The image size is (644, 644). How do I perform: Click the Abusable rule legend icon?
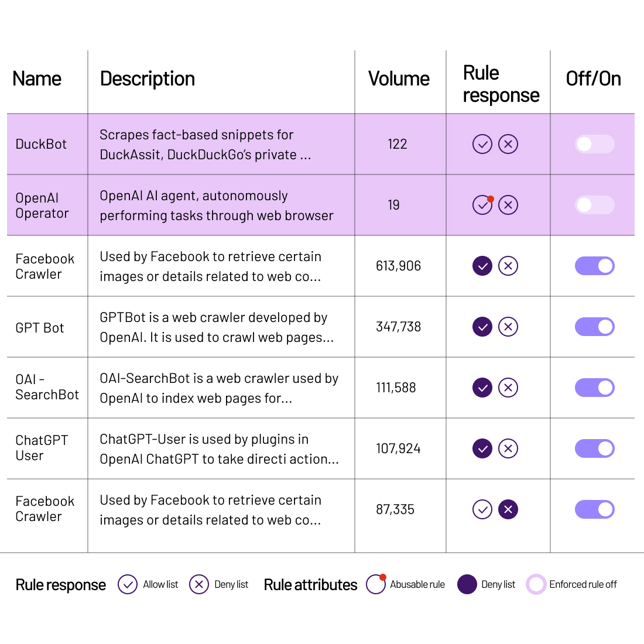pos(376,584)
